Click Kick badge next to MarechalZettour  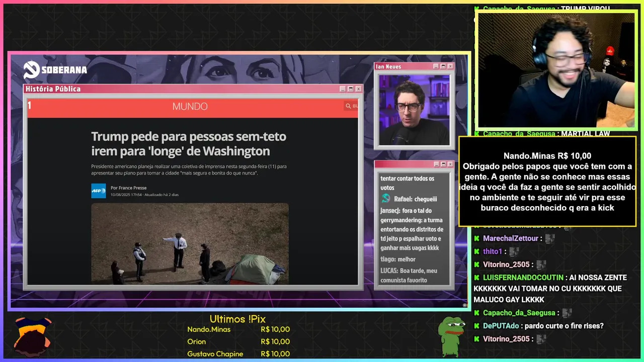[x=476, y=238]
